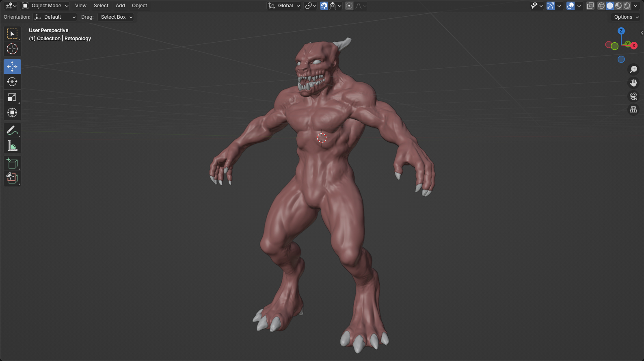
Task: Open the Object Mode dropdown
Action: 45,6
